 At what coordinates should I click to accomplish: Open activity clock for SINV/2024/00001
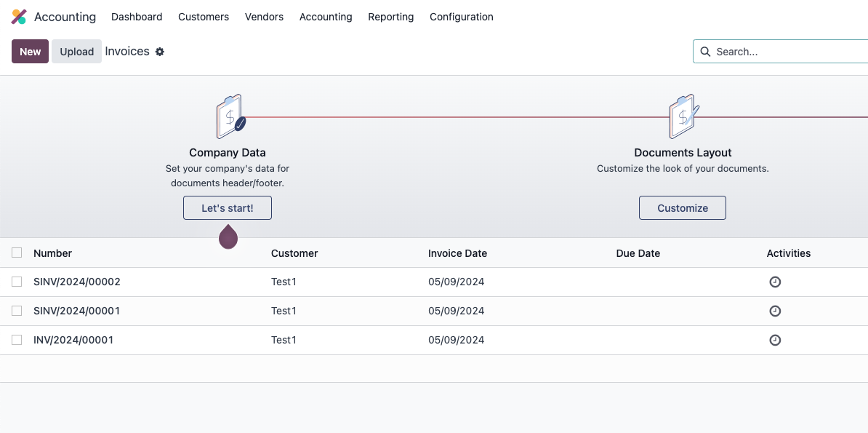pos(775,311)
